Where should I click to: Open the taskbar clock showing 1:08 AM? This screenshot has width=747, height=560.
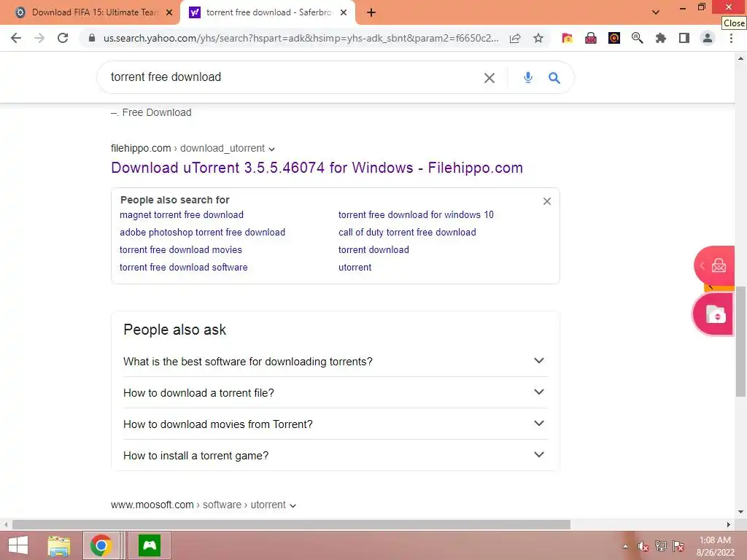(715, 546)
